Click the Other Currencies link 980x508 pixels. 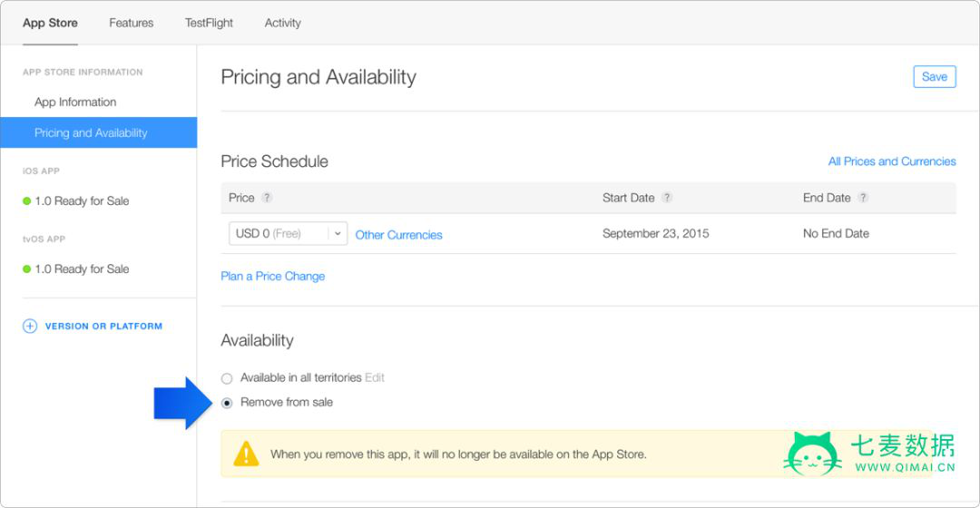coord(398,235)
